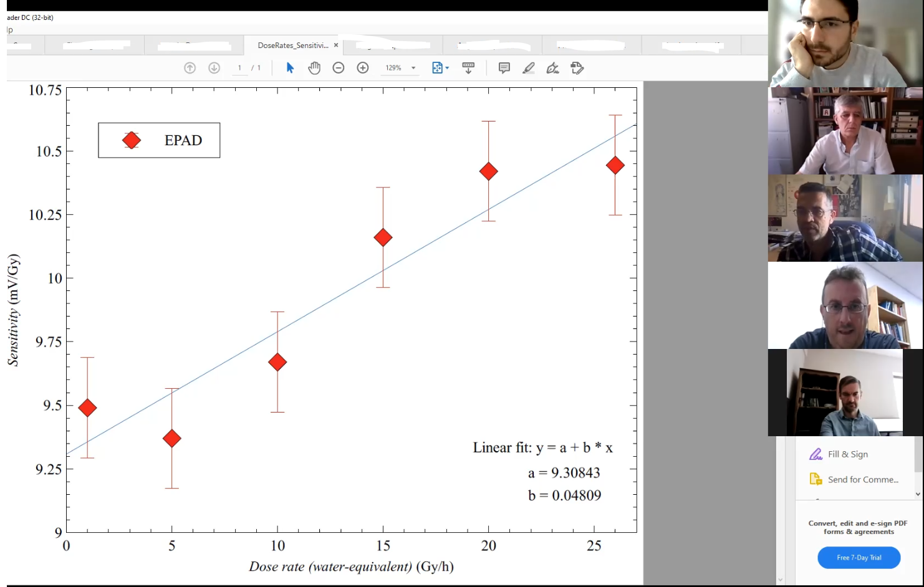Image resolution: width=924 pixels, height=587 pixels.
Task: Open the 129% zoom level dropdown
Action: coord(413,68)
